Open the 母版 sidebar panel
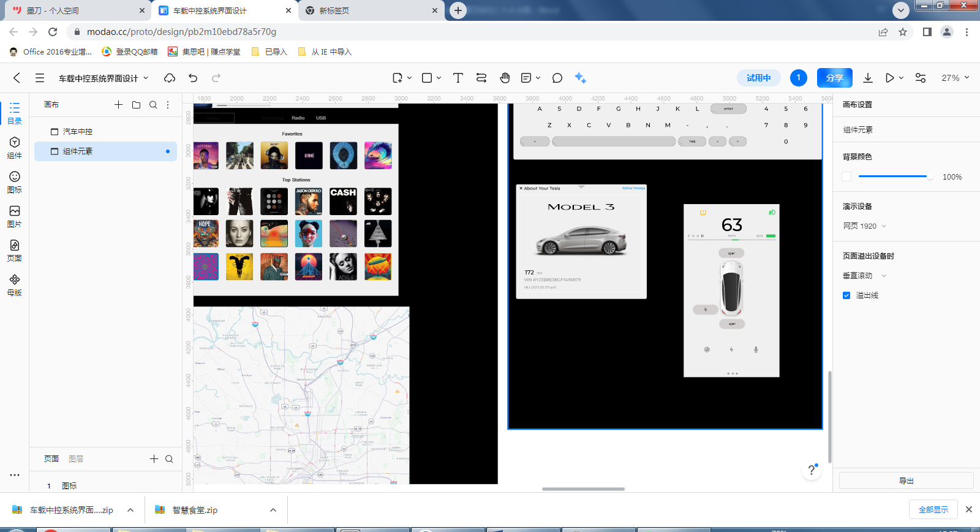The width and height of the screenshot is (980, 532). (x=15, y=286)
